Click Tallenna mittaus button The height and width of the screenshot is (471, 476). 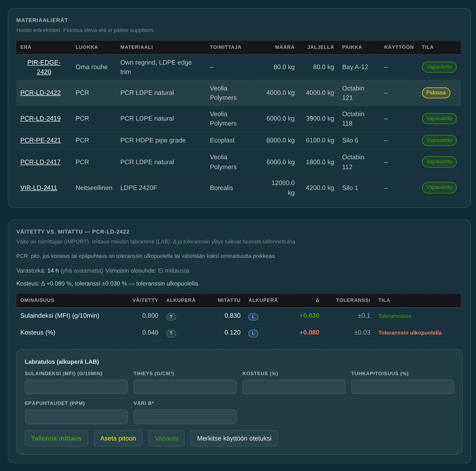click(56, 438)
